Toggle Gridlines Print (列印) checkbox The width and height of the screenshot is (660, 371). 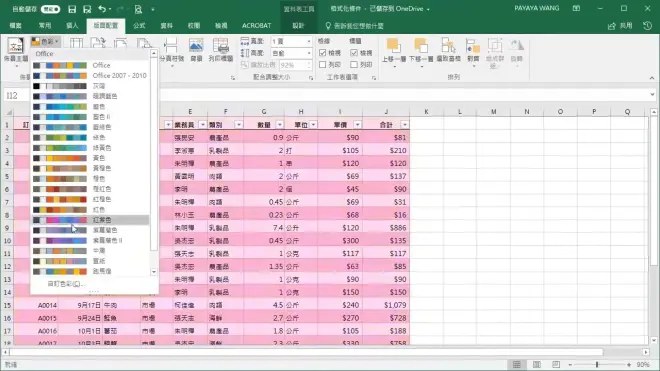click(x=323, y=64)
